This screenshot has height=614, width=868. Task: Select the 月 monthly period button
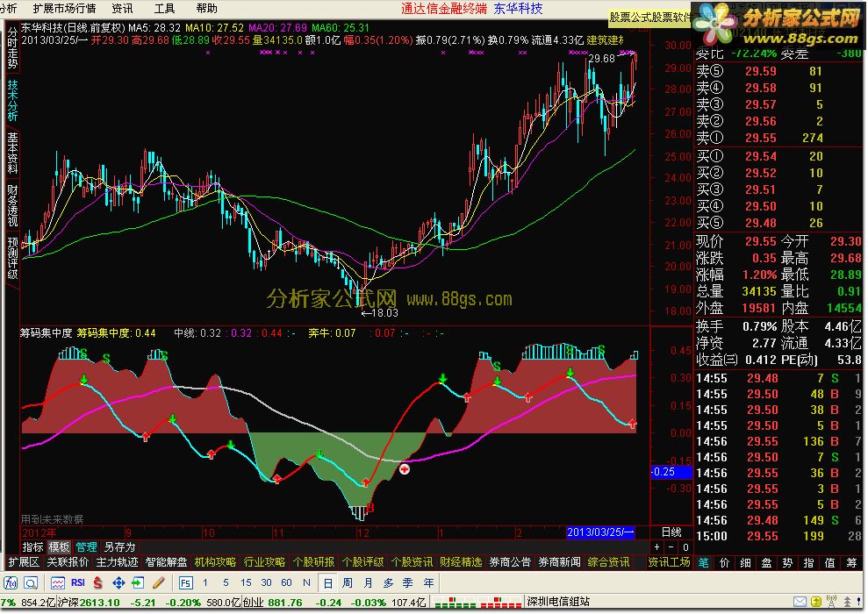click(368, 583)
